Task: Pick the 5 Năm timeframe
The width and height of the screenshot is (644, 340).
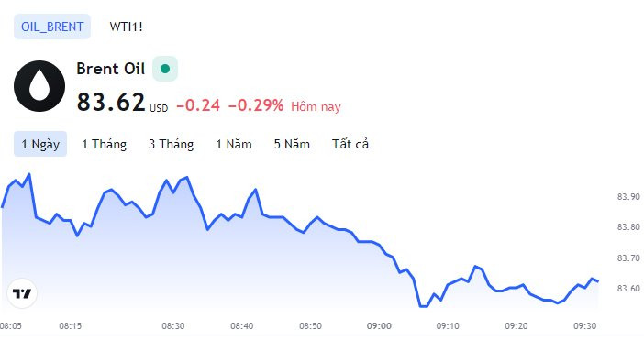Action: tap(292, 144)
